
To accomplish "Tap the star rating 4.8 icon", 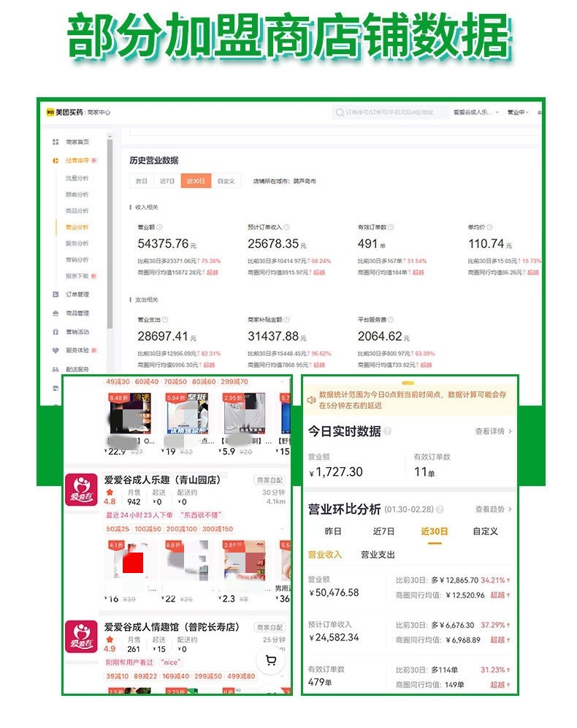I will point(110,492).
